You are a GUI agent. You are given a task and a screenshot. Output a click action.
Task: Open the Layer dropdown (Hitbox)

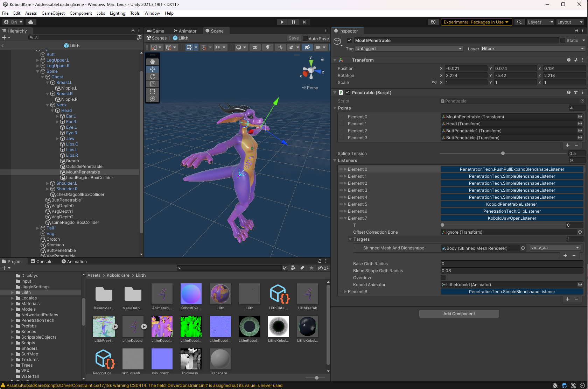(533, 49)
